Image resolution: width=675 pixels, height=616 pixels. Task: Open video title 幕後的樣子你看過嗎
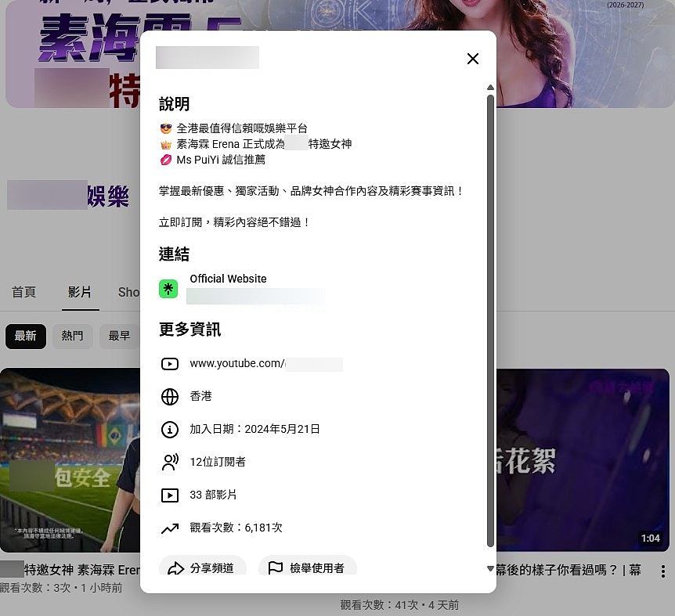569,570
